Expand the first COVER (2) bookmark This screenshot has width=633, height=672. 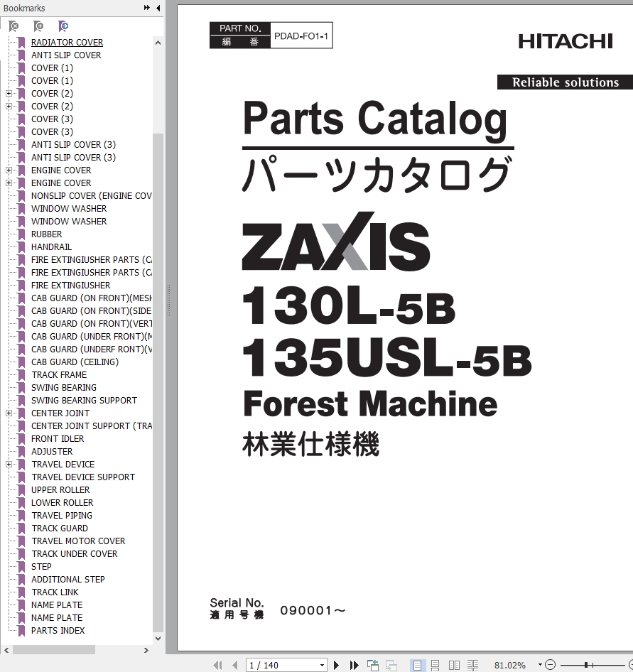coord(9,94)
